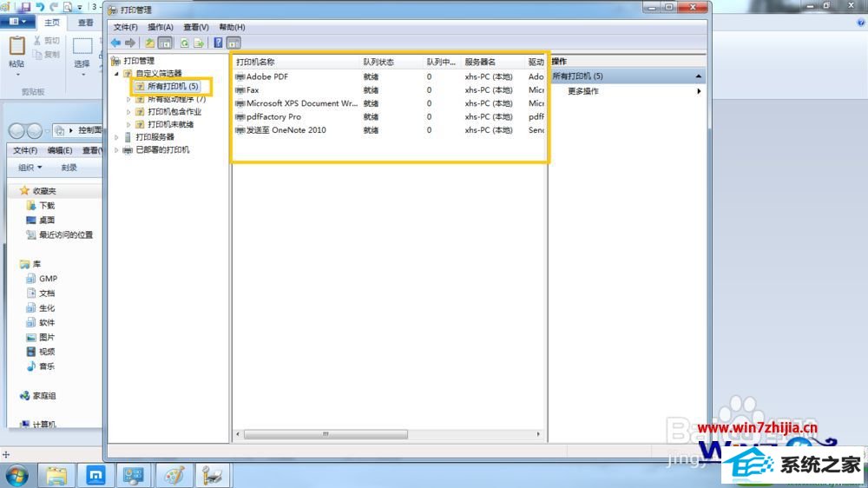
Task: Click the Select tool in Paint ribbon
Action: point(82,53)
